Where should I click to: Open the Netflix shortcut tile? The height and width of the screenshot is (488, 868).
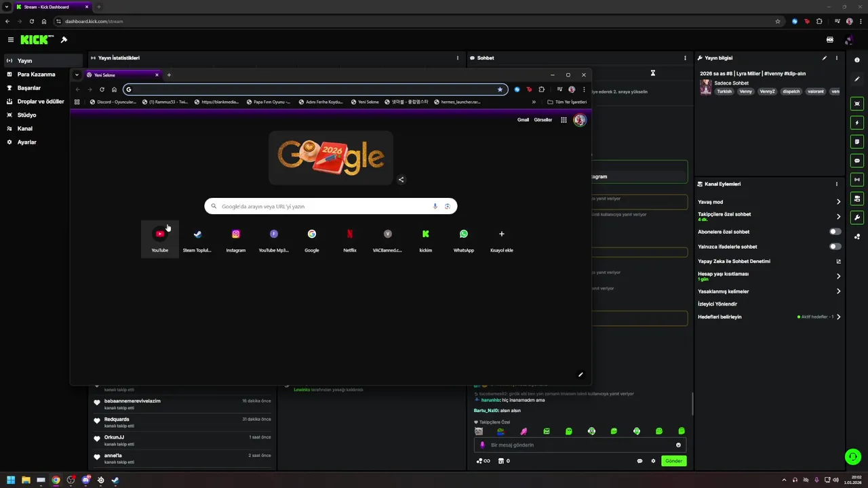pyautogui.click(x=350, y=239)
